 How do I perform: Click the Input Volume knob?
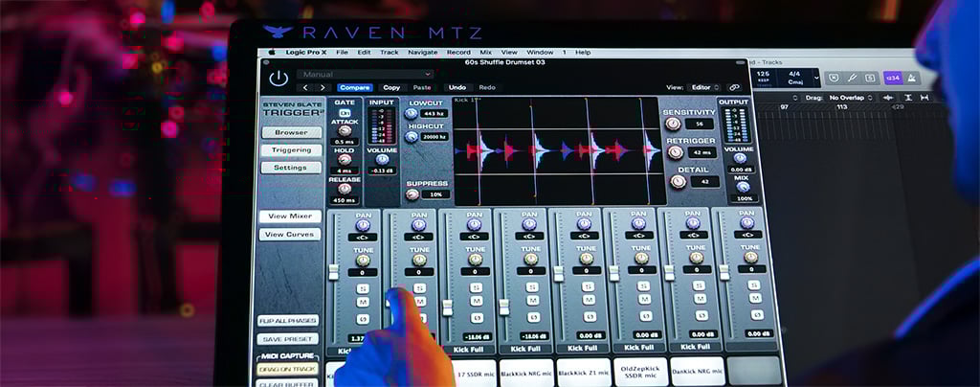pyautogui.click(x=382, y=159)
